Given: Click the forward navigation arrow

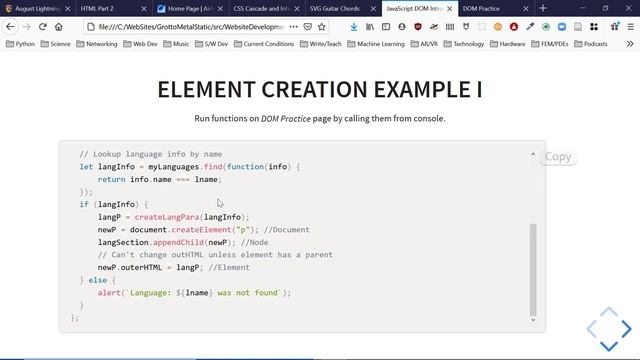Looking at the screenshot, I should (27, 27).
